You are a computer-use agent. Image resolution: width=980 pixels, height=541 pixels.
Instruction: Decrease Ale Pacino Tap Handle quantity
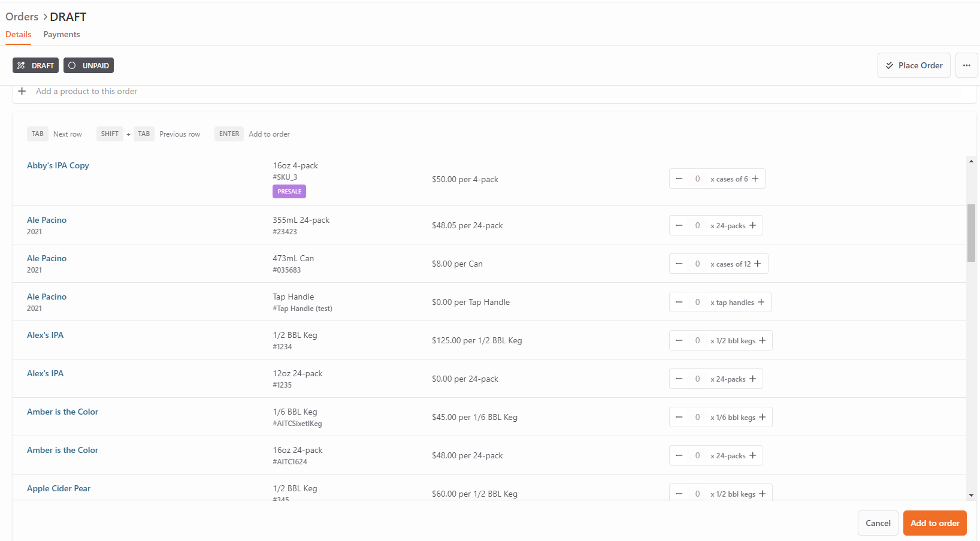[679, 302]
